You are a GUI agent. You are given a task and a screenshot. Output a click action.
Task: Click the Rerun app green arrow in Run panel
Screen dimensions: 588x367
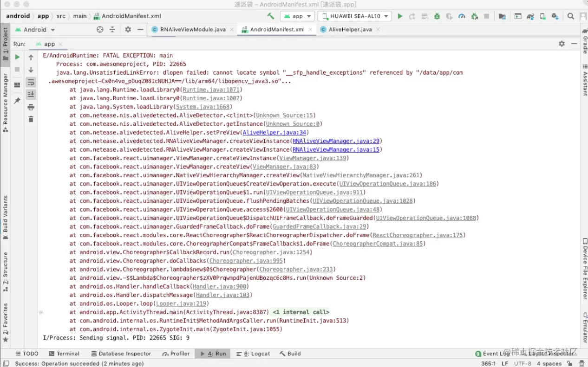17,57
